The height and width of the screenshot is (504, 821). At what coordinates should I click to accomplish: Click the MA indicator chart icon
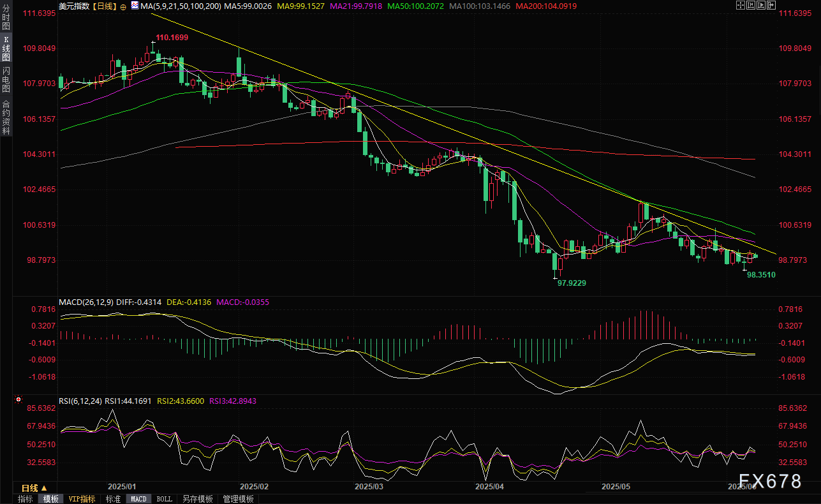135,6
